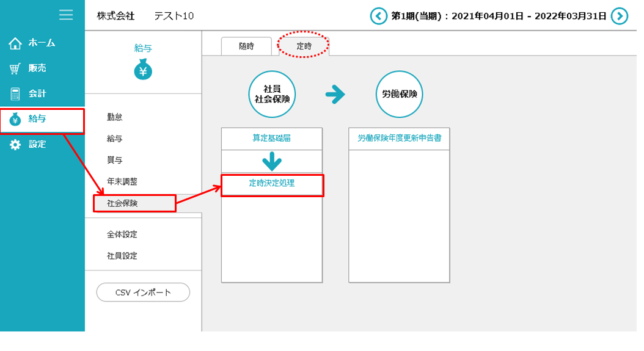The width and height of the screenshot is (644, 351).
Task: Open 社員設定 settings
Action: pyautogui.click(x=122, y=256)
